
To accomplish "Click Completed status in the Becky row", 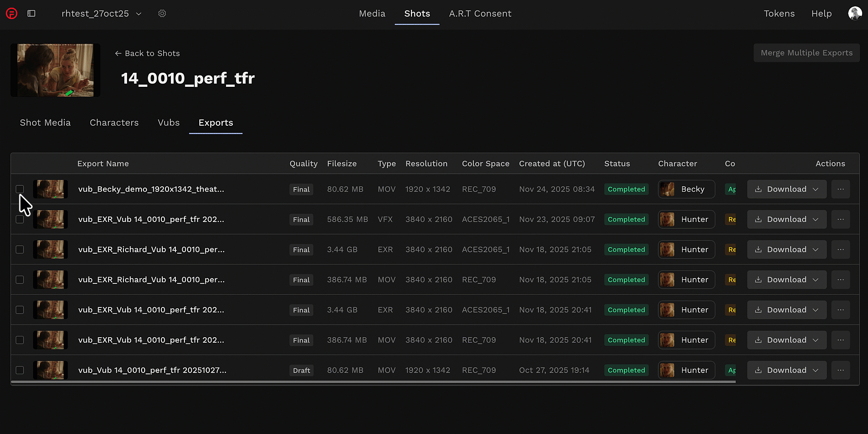I will (626, 189).
